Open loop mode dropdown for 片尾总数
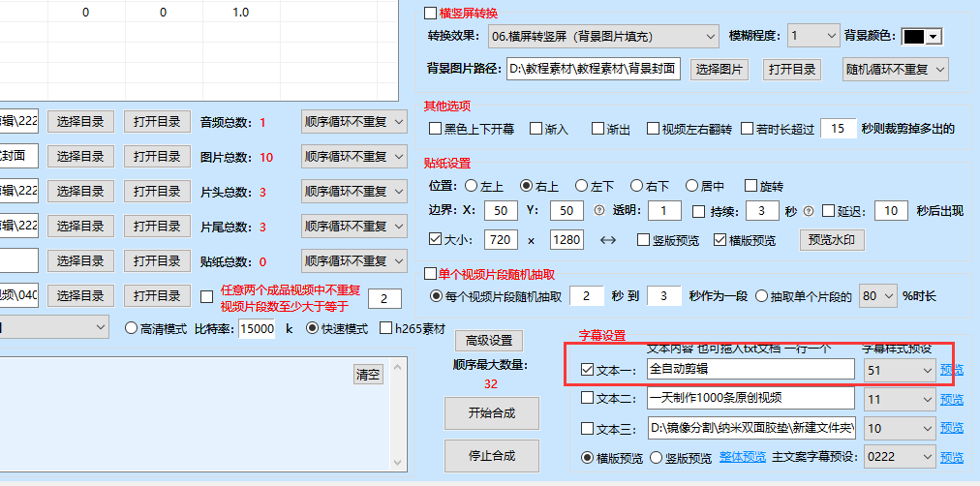980x486 pixels. point(354,227)
